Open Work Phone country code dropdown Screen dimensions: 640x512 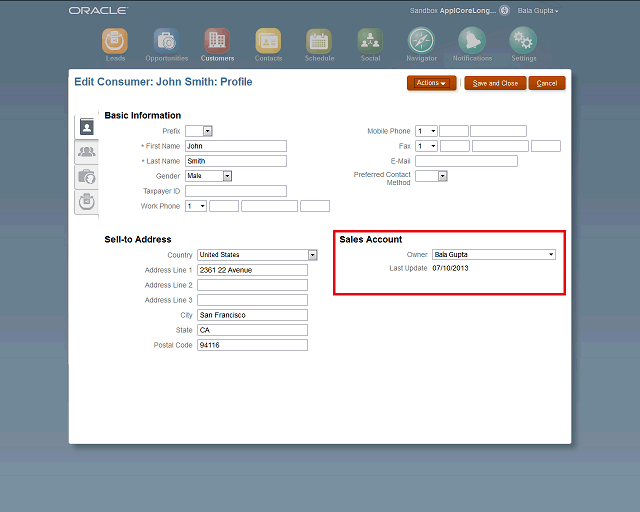[196, 206]
